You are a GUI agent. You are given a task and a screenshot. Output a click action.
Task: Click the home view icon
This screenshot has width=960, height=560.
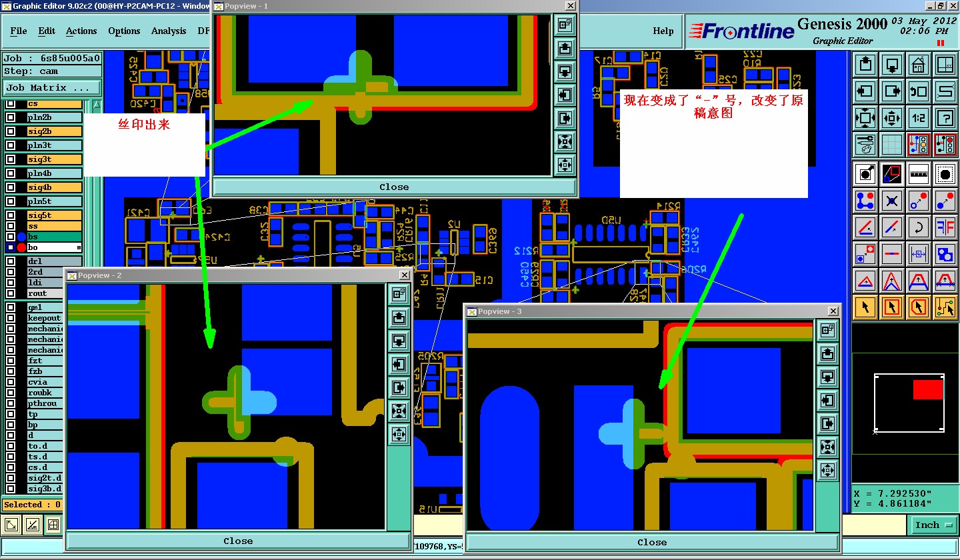(x=919, y=65)
